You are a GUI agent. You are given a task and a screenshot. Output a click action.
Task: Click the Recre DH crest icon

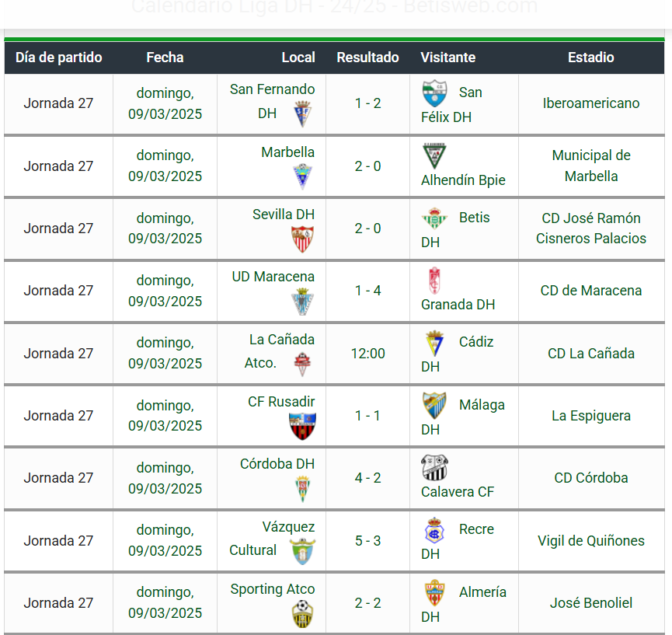[434, 530]
